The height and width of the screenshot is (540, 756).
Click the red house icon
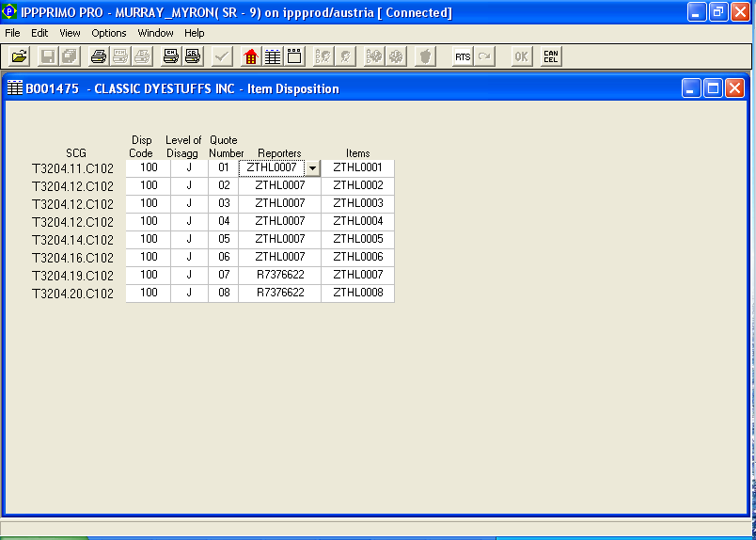coord(251,57)
